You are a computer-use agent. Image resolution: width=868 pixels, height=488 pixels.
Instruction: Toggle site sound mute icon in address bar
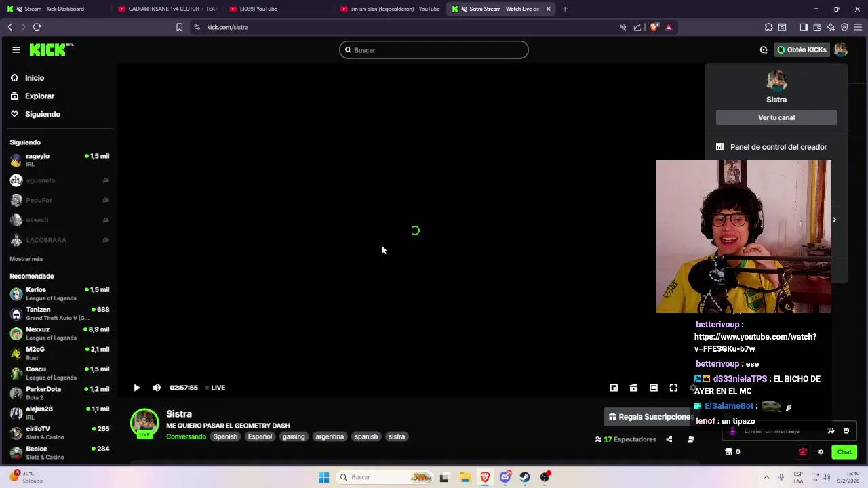pyautogui.click(x=623, y=27)
